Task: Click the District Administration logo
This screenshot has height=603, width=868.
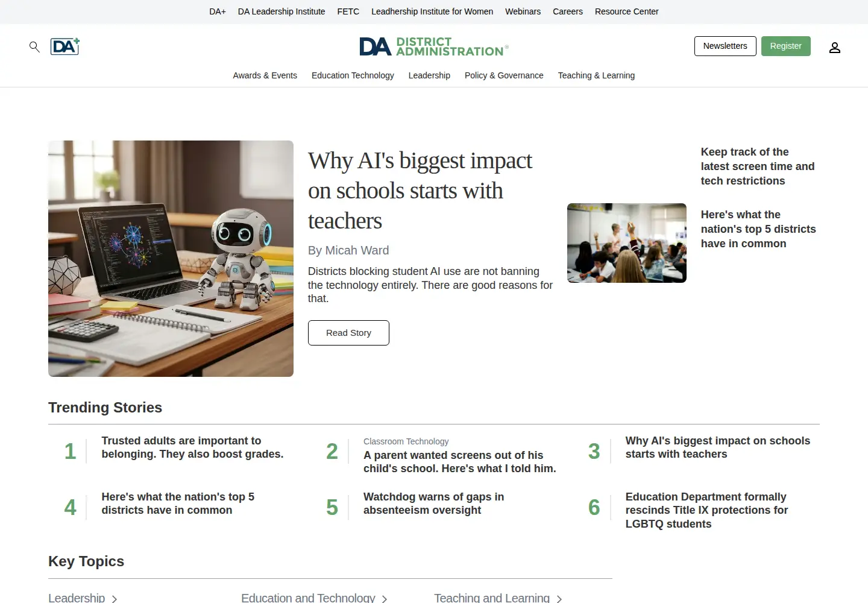Action: [x=434, y=46]
